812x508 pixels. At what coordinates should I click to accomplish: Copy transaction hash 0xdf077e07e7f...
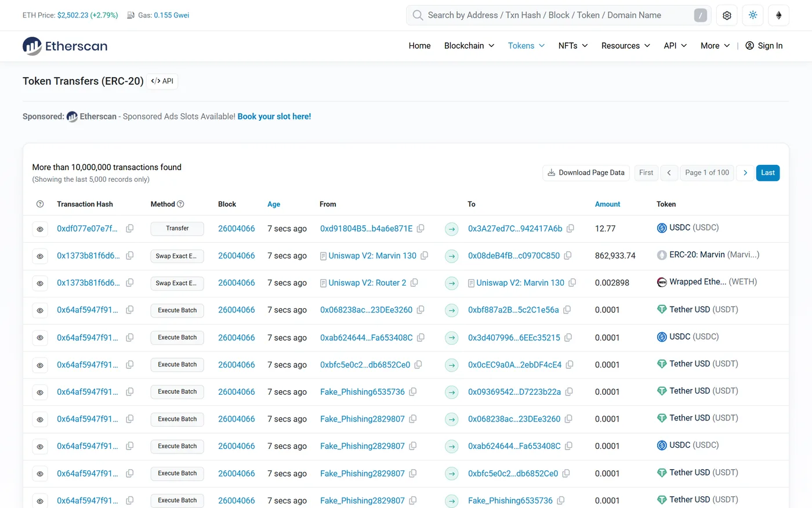pyautogui.click(x=130, y=229)
